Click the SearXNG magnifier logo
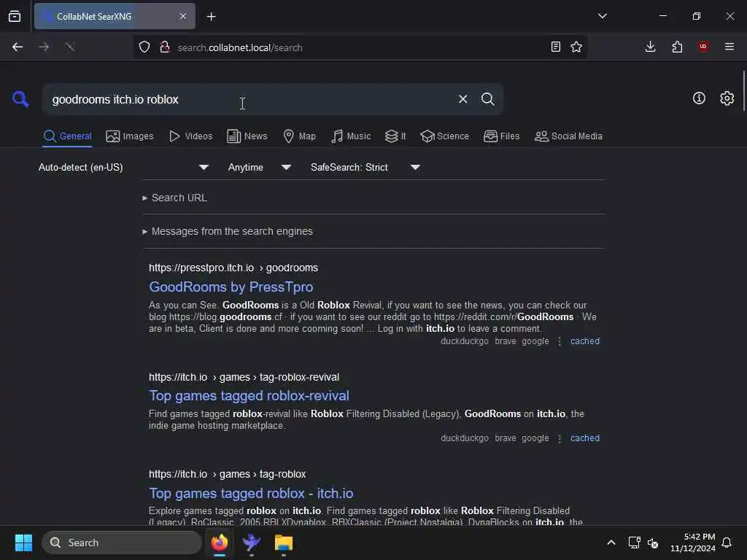747x560 pixels. [x=20, y=99]
